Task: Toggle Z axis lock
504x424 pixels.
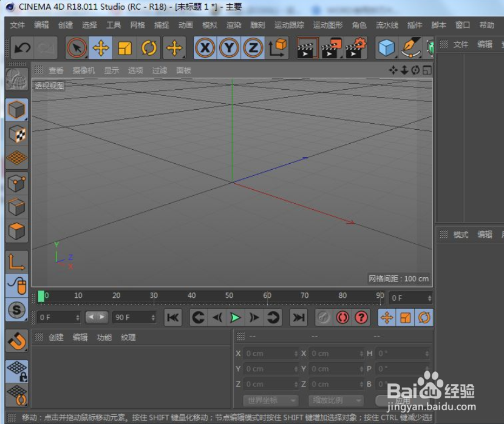Action: (x=253, y=48)
